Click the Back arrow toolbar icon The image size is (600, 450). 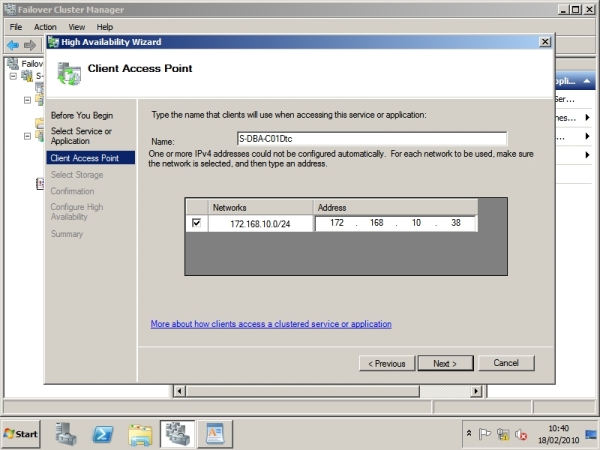tap(13, 45)
